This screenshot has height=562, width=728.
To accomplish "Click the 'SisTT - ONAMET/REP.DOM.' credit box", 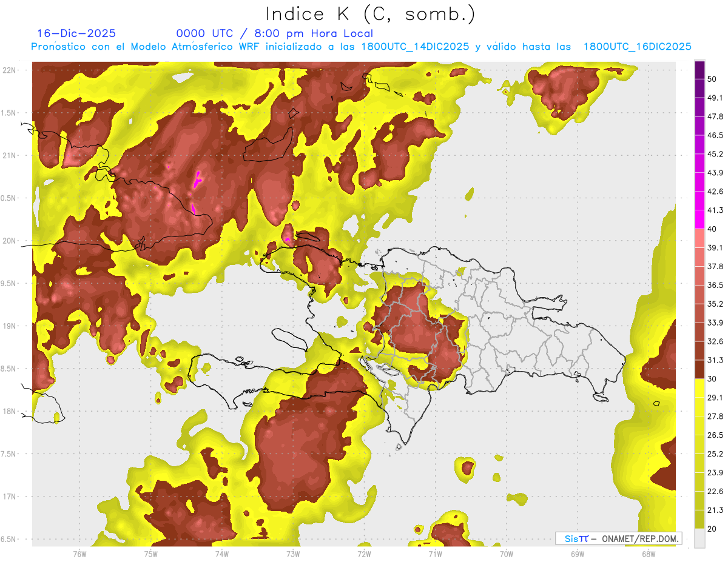I will point(618,538).
